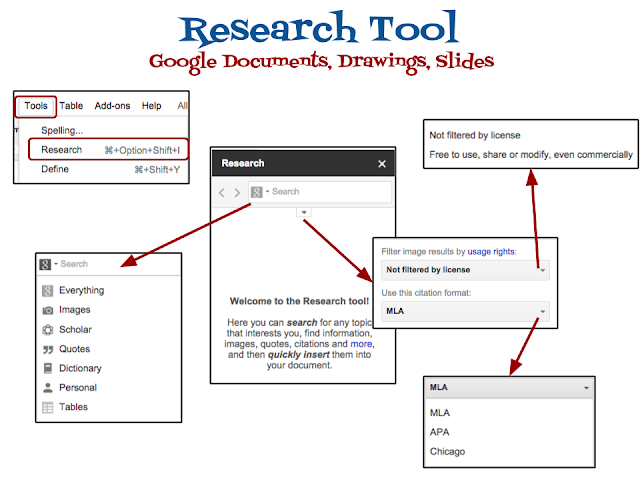Viewport: 640px width, 480px height.
Task: Go back with the left chevron arrow
Action: coord(222,192)
